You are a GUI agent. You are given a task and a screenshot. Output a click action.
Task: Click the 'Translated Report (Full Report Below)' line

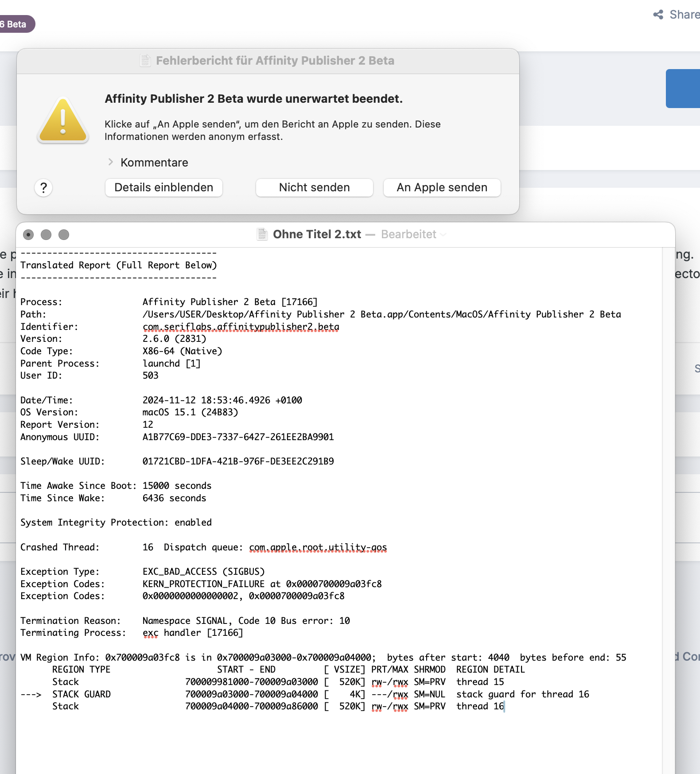coord(118,265)
